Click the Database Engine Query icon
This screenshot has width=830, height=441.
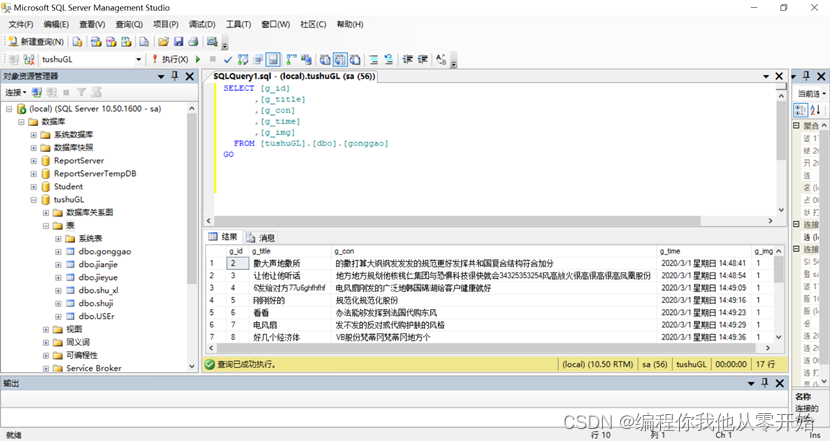coord(77,42)
